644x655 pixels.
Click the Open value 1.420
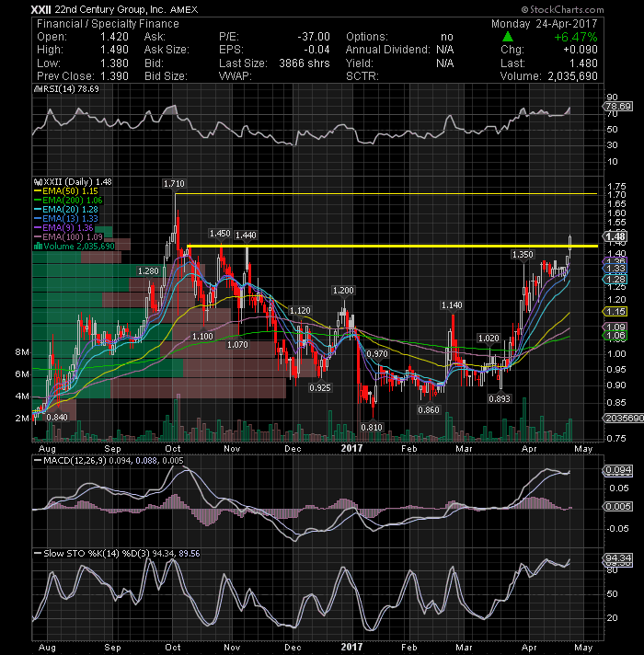(x=114, y=37)
